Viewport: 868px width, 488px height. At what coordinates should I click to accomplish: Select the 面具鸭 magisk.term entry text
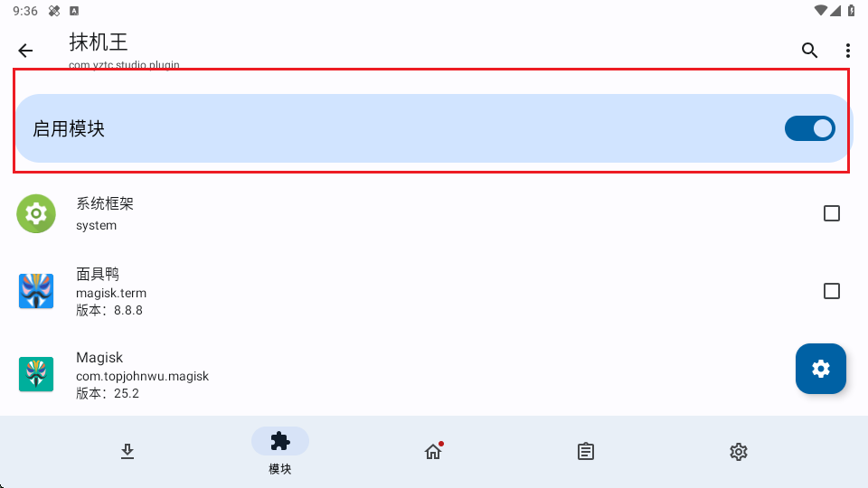click(111, 292)
